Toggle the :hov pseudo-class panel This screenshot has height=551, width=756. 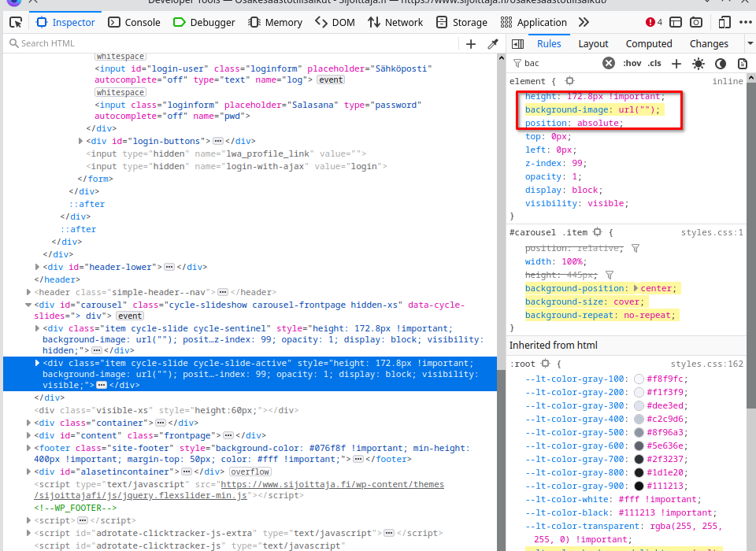632,63
